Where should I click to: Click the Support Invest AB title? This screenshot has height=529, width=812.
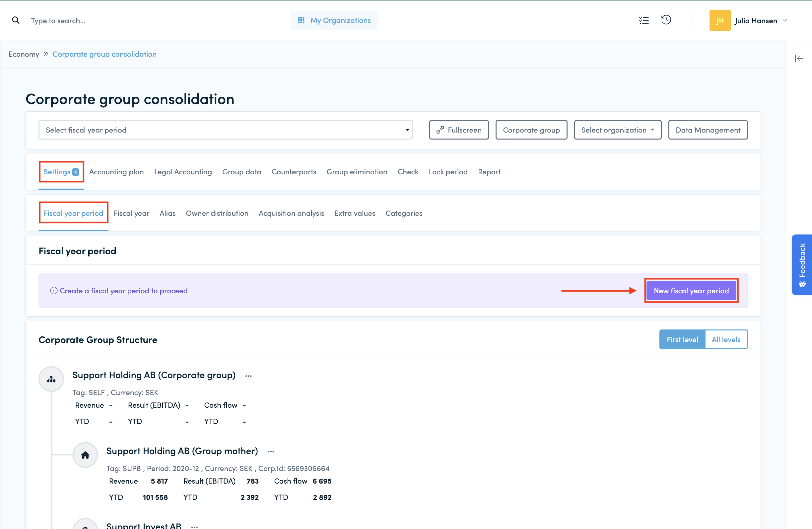point(144,526)
